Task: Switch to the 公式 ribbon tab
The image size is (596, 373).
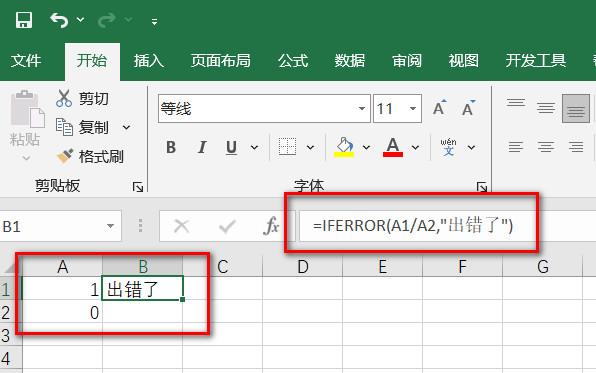Action: pos(293,61)
